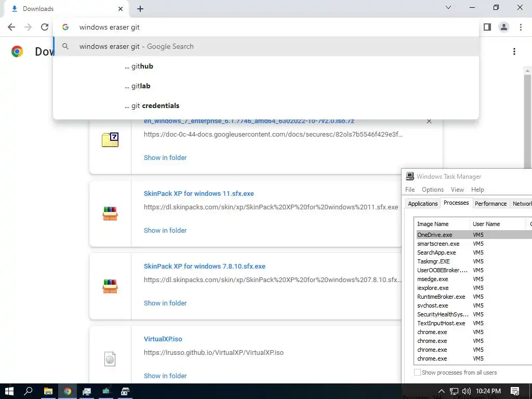Image resolution: width=532 pixels, height=399 pixels.
Task: Select SearchApp.exe process row
Action: [x=474, y=252]
